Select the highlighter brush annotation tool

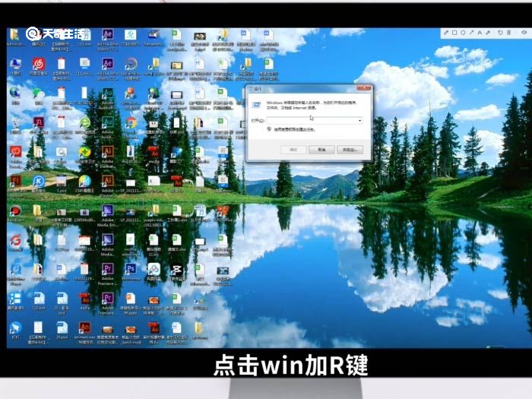click(488, 33)
